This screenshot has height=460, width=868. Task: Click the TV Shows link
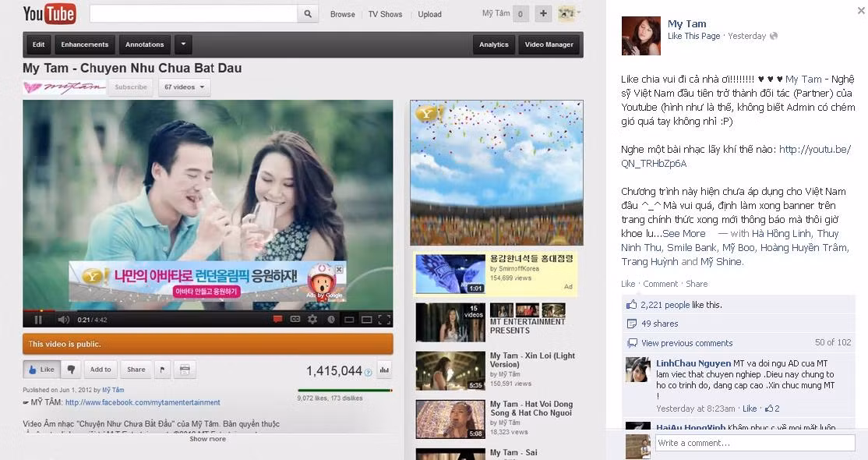point(385,14)
